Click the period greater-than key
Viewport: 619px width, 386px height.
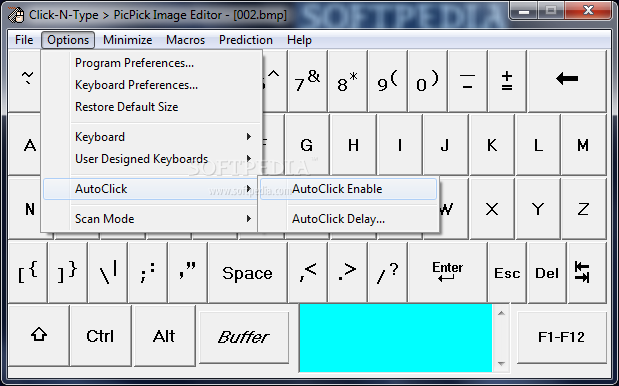click(347, 272)
